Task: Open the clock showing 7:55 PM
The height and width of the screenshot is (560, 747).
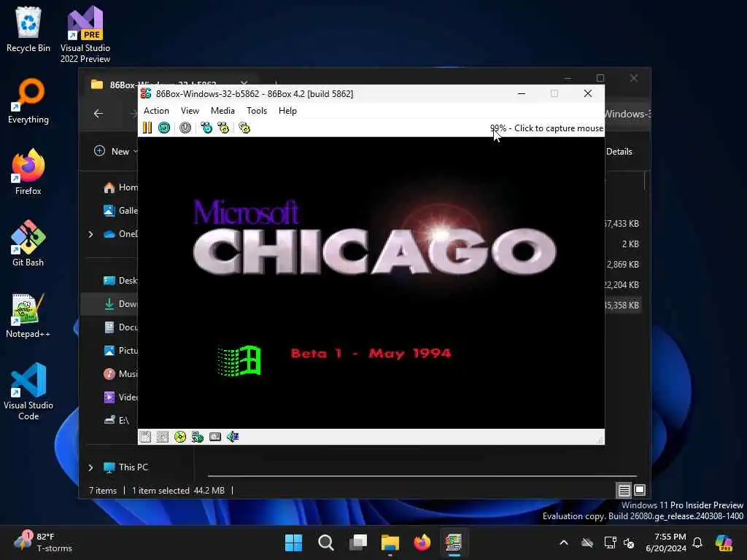Action: 666,542
